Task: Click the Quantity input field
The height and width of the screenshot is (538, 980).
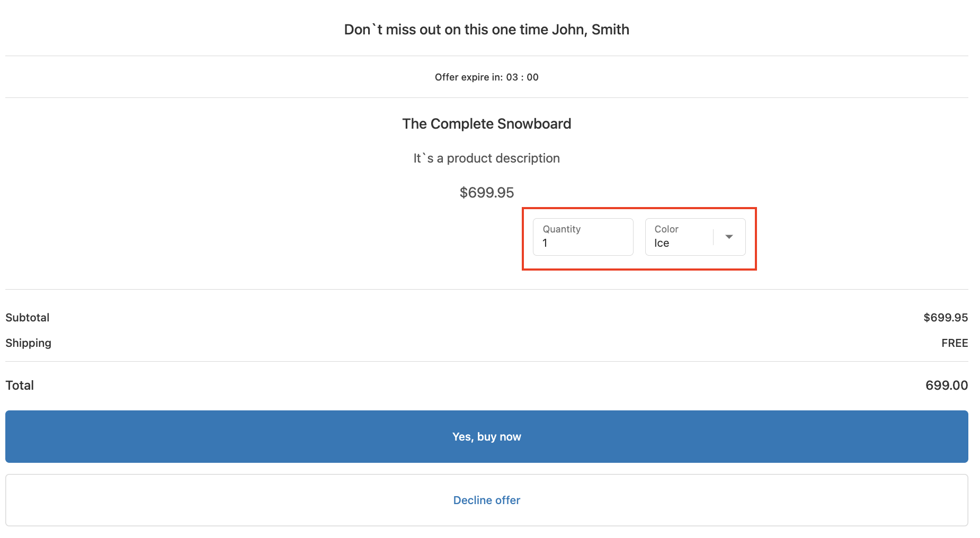Action: tap(583, 237)
